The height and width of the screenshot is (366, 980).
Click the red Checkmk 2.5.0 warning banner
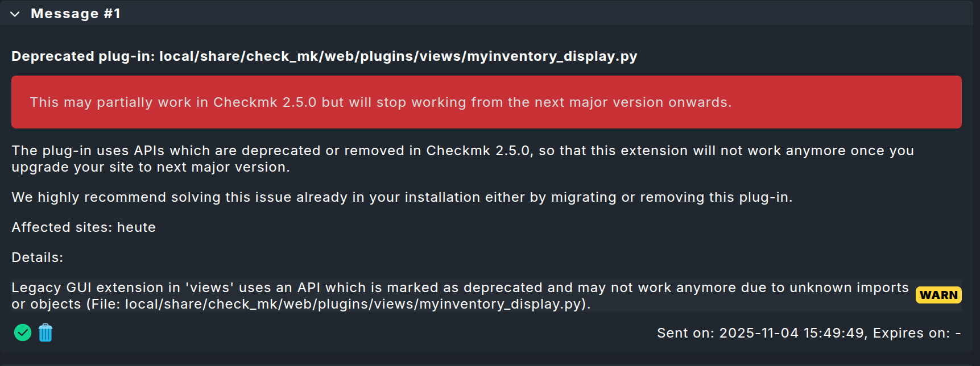486,102
